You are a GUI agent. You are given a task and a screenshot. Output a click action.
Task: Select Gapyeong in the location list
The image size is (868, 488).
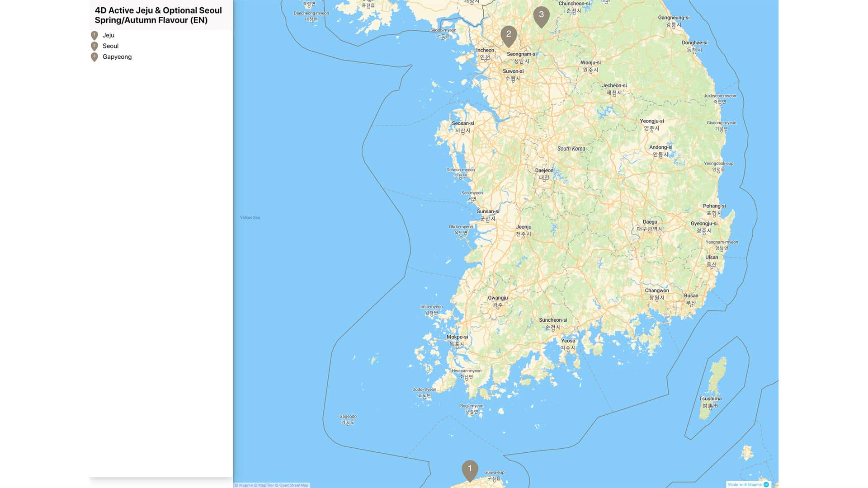[117, 57]
